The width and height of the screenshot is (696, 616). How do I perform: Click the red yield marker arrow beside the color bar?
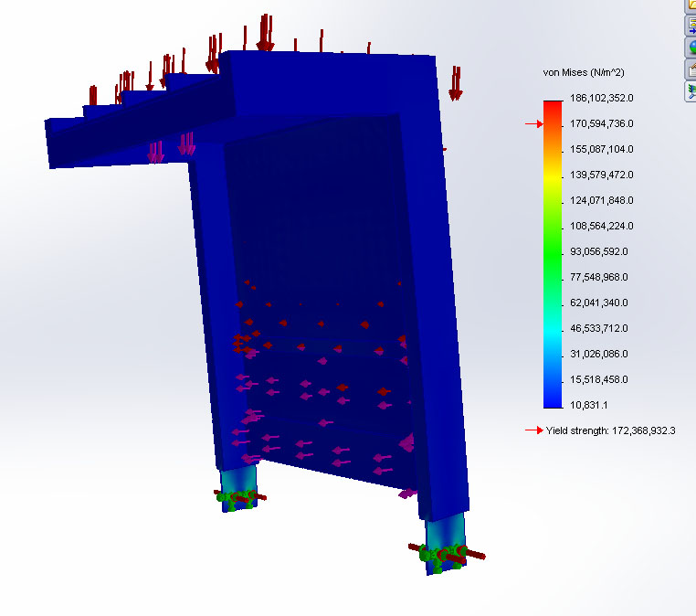tap(534, 124)
